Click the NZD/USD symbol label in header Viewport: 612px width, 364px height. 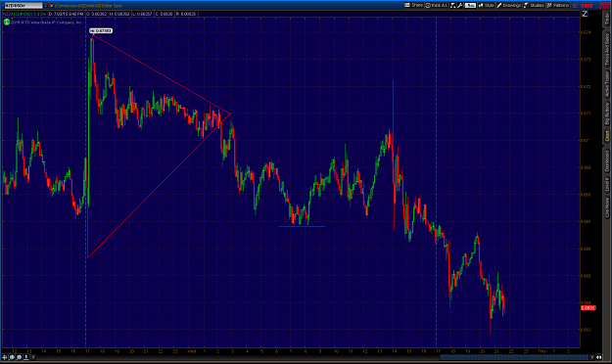pos(24,14)
